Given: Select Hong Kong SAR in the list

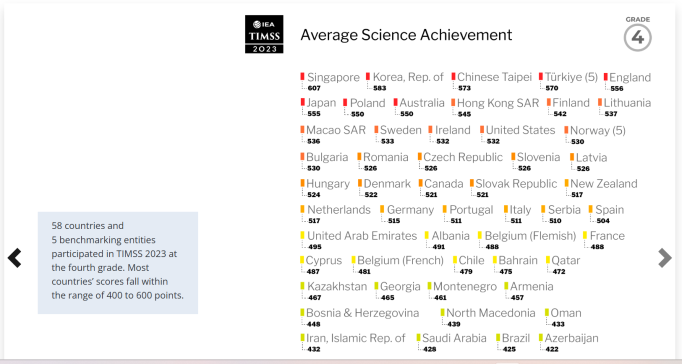Looking at the screenshot, I should click(498, 103).
